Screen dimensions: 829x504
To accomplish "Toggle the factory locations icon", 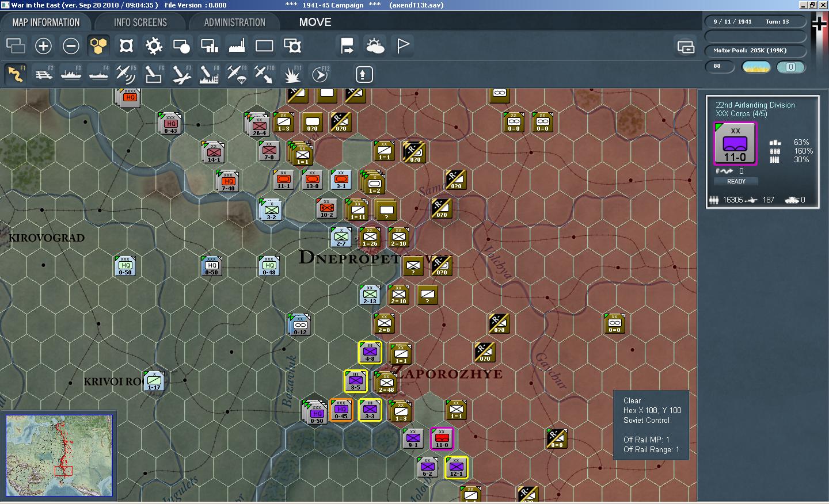I will (x=237, y=46).
